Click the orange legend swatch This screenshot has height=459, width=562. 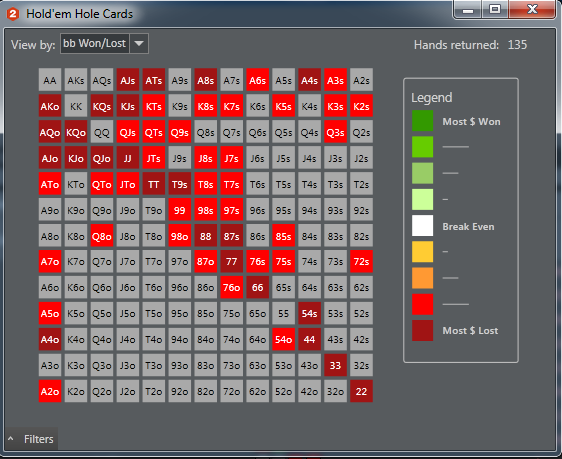423,278
